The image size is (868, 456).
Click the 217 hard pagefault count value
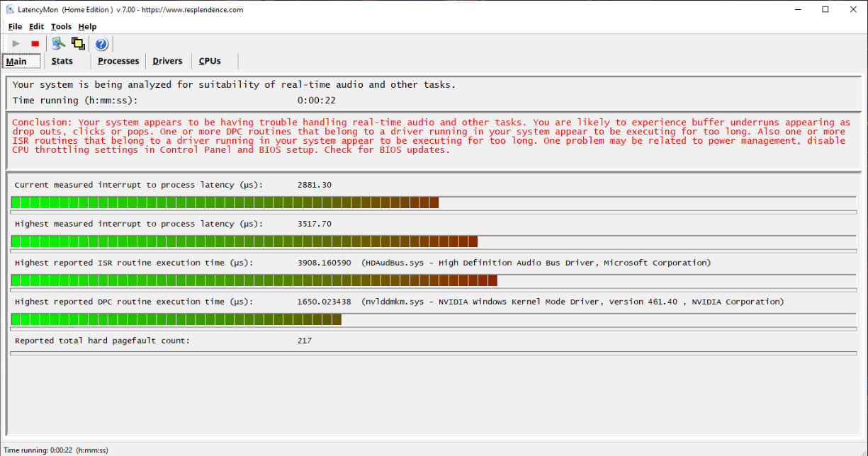point(305,341)
